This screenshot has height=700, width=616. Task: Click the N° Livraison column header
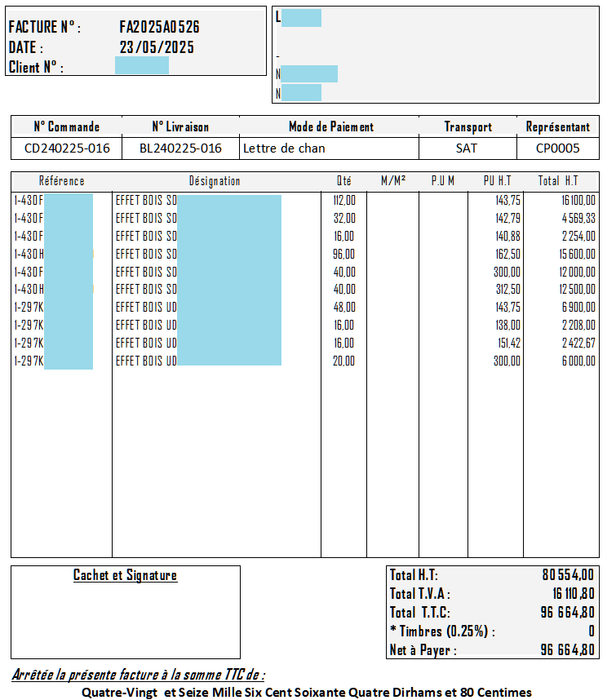click(180, 126)
